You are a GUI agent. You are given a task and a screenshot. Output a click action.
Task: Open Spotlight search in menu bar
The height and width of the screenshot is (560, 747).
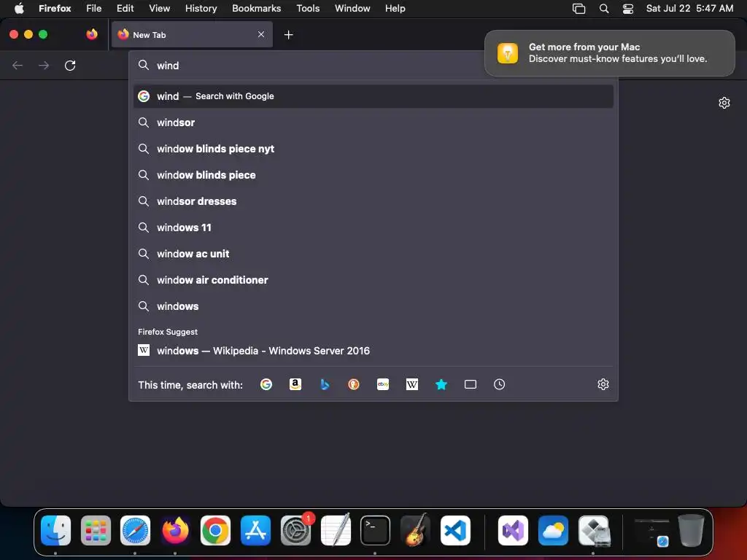coord(603,8)
